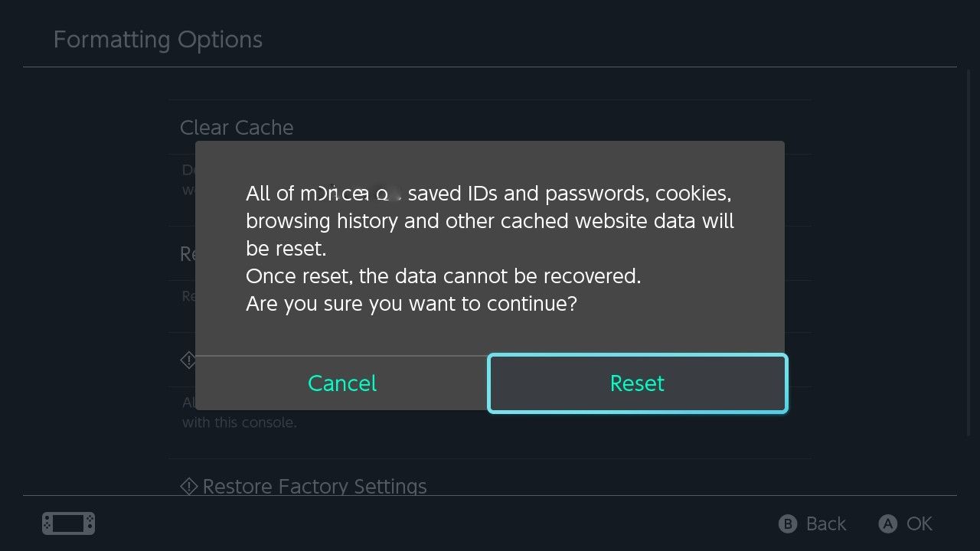The width and height of the screenshot is (980, 551).
Task: Click warning icon beside Restore Factory Settings
Action: [x=188, y=486]
